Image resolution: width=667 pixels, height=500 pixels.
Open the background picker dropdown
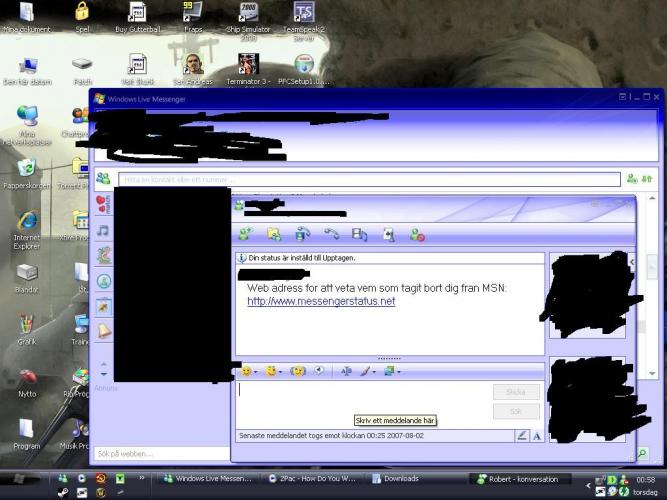393,371
